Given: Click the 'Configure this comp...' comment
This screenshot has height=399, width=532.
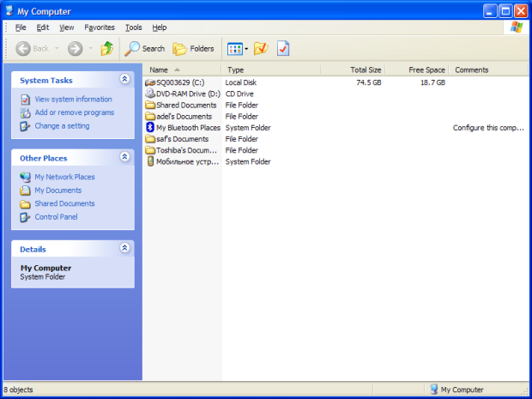Looking at the screenshot, I should [x=488, y=128].
